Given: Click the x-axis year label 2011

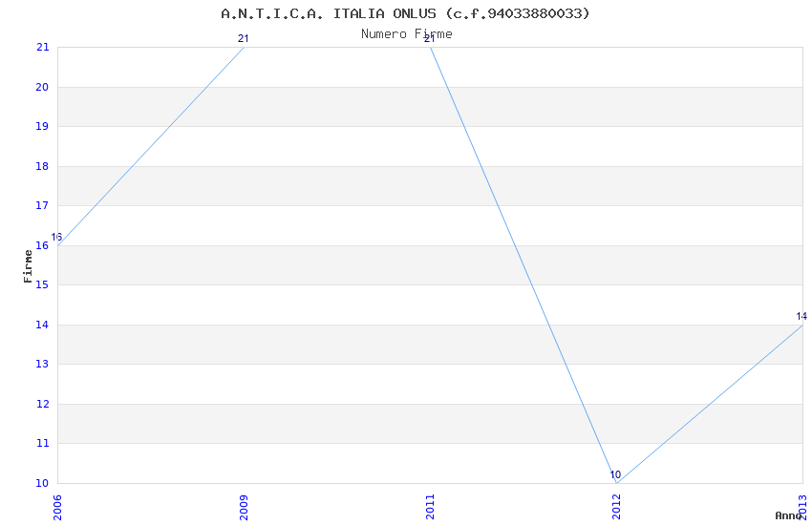Looking at the screenshot, I should coord(430,508).
